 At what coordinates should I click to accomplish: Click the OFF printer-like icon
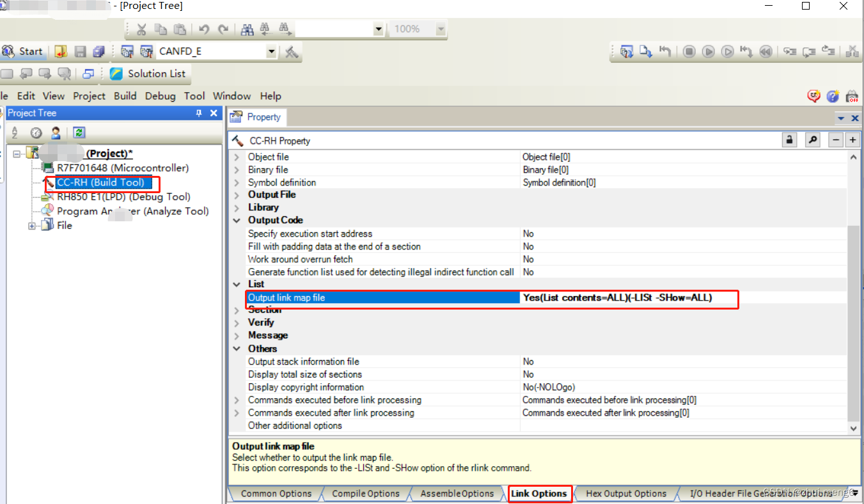pyautogui.click(x=852, y=96)
